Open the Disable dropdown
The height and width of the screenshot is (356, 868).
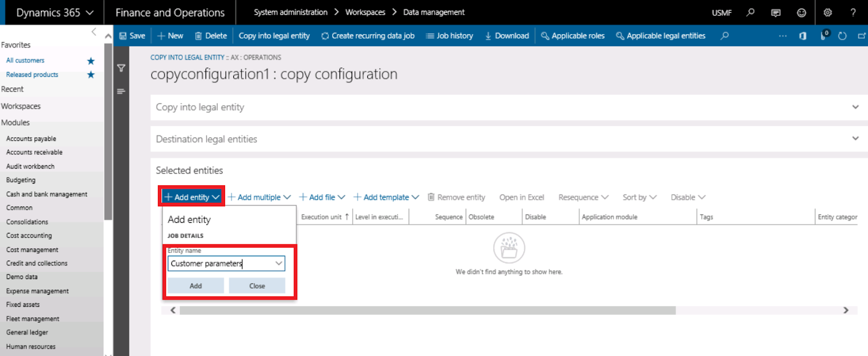688,197
